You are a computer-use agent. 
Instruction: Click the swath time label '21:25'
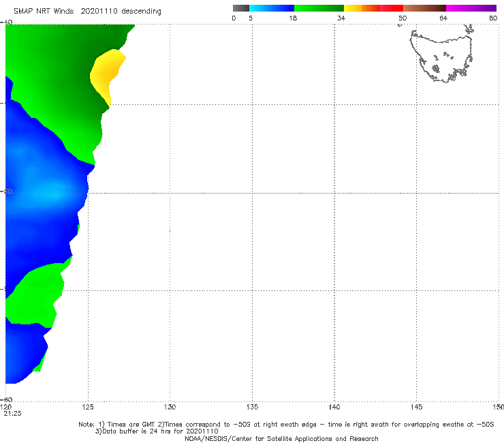coord(12,414)
